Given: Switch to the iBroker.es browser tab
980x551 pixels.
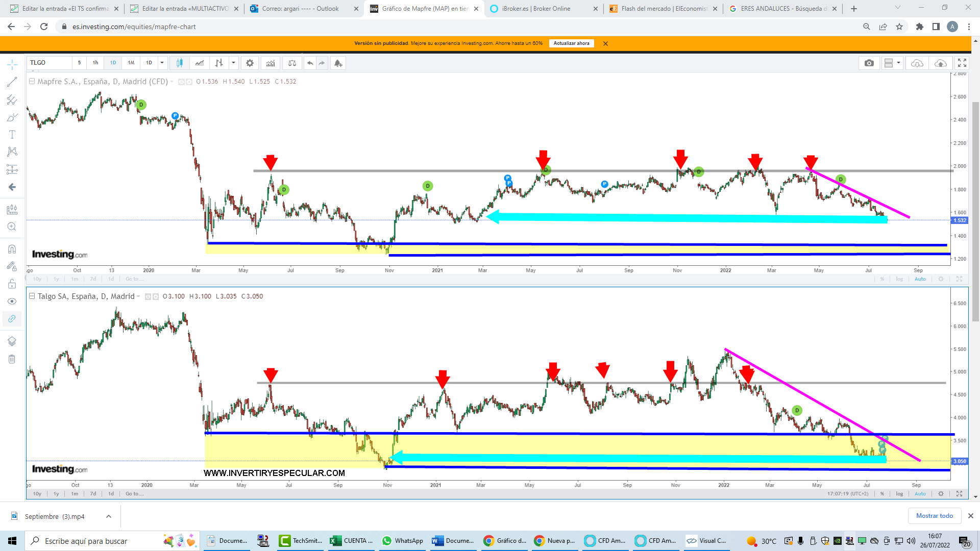Looking at the screenshot, I should coord(536,9).
